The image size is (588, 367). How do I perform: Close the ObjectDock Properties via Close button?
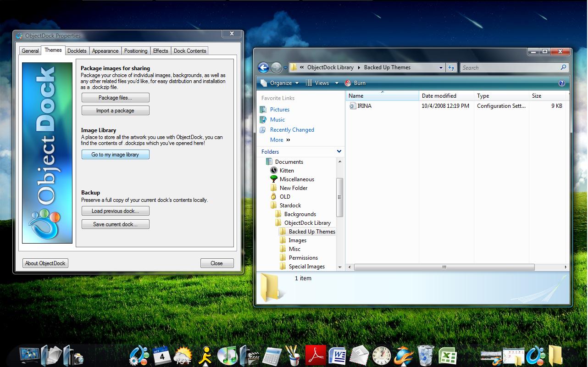217,263
